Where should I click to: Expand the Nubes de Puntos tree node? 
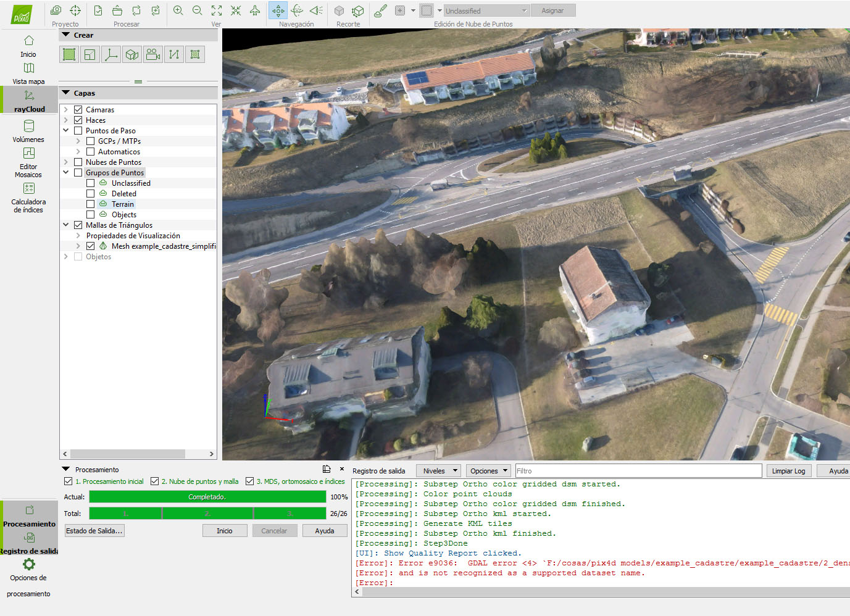(66, 162)
